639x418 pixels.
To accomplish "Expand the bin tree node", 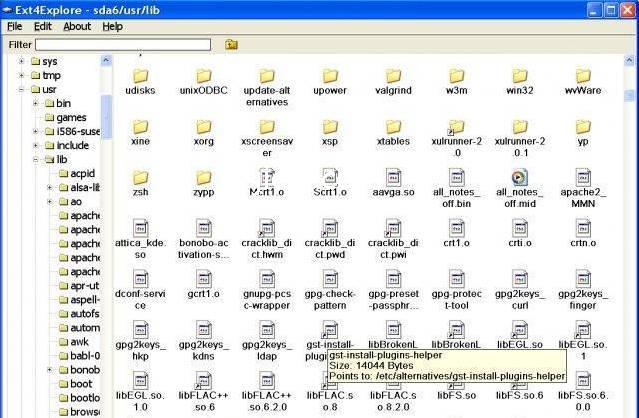I will (36, 104).
